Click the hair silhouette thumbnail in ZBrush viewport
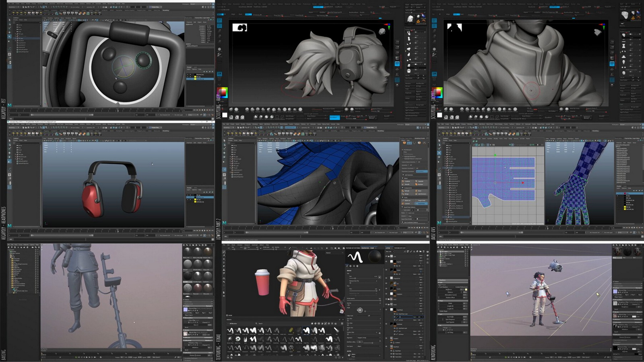The width and height of the screenshot is (644, 362). (239, 27)
